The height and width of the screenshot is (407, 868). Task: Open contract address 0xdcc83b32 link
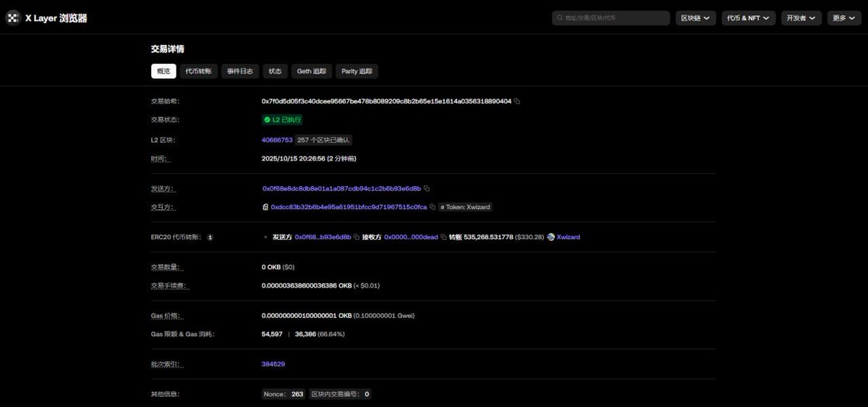coord(349,207)
